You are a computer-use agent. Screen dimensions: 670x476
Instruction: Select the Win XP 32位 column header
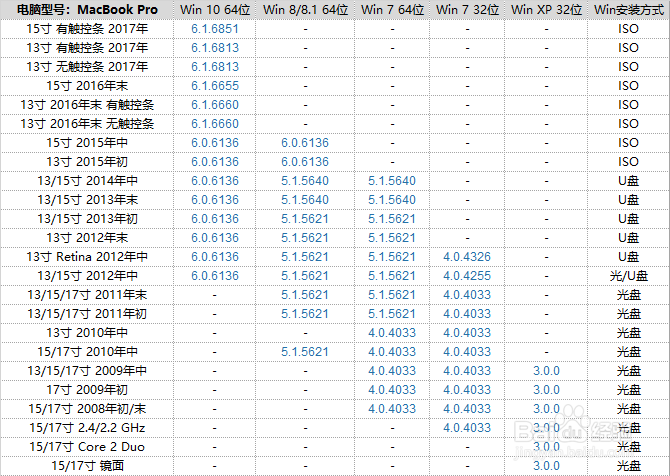tap(547, 10)
